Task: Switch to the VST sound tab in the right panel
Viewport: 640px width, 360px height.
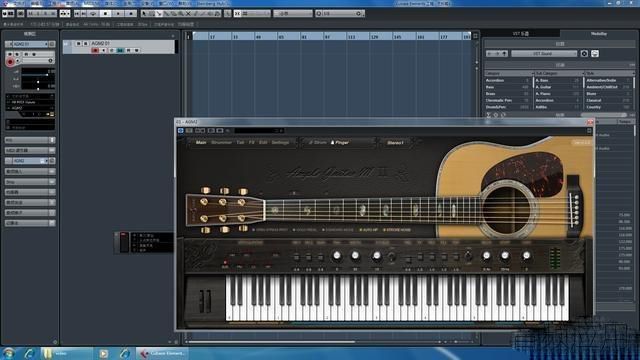Action: tap(520, 34)
